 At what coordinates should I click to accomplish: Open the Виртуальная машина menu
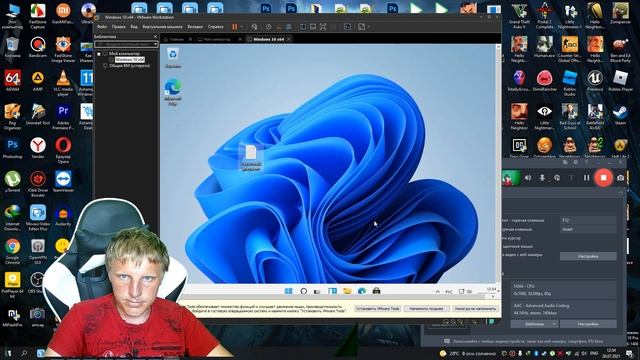point(162,27)
